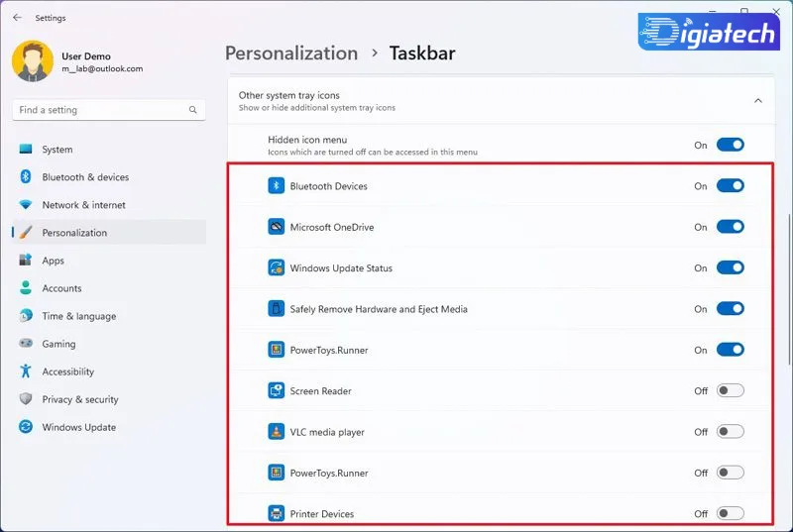The height and width of the screenshot is (532, 793).
Task: Click the Screen Reader icon
Action: click(277, 390)
